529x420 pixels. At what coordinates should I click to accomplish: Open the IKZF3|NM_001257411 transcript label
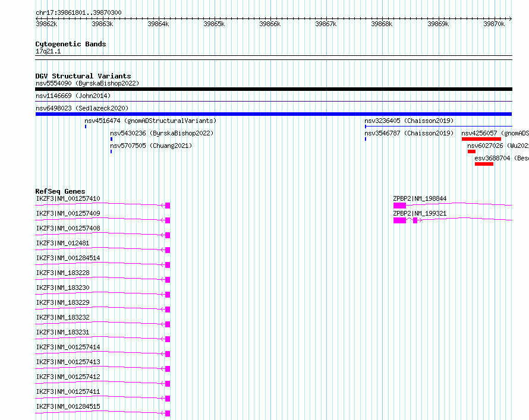coord(68,391)
